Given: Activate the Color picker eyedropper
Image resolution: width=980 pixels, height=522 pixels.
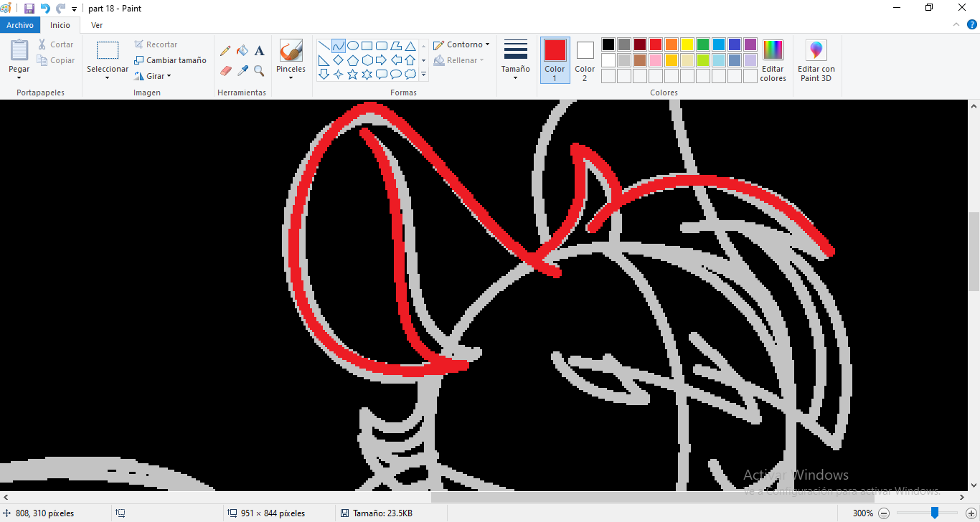Looking at the screenshot, I should point(242,71).
